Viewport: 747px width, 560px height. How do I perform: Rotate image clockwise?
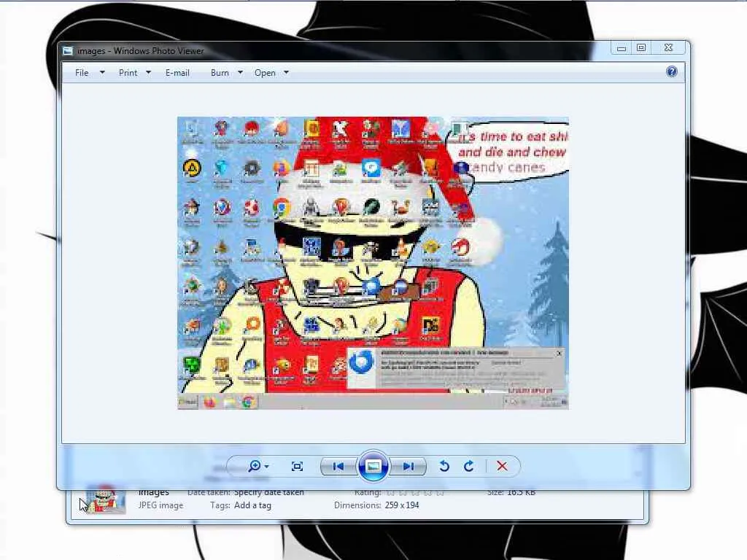coord(469,466)
